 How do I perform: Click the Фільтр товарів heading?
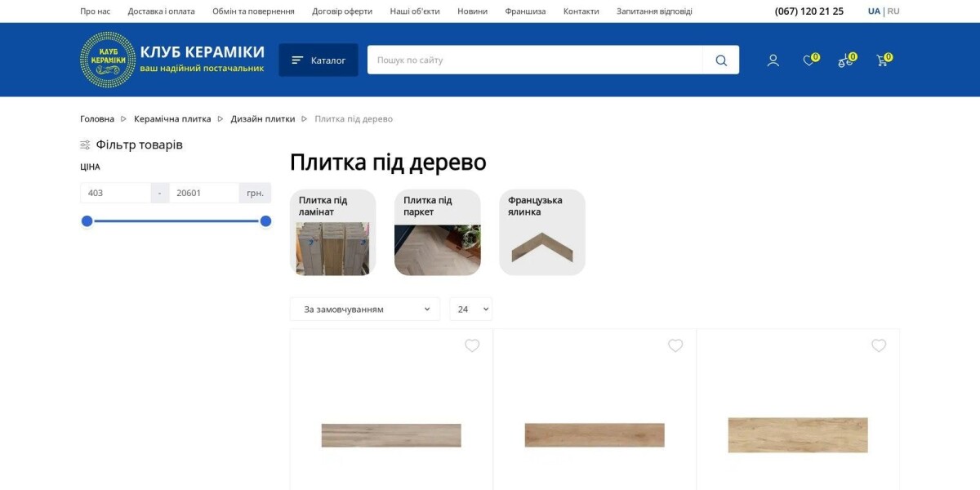140,145
